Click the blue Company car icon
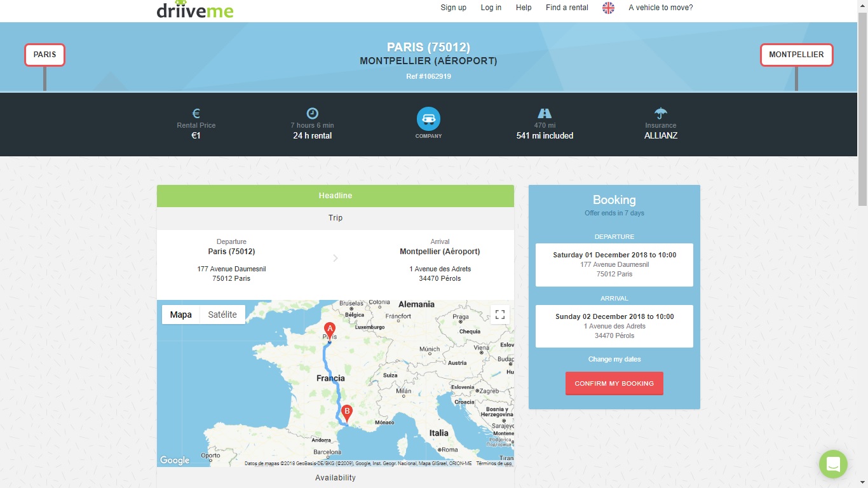Screen dimensions: 868x488 [428, 119]
